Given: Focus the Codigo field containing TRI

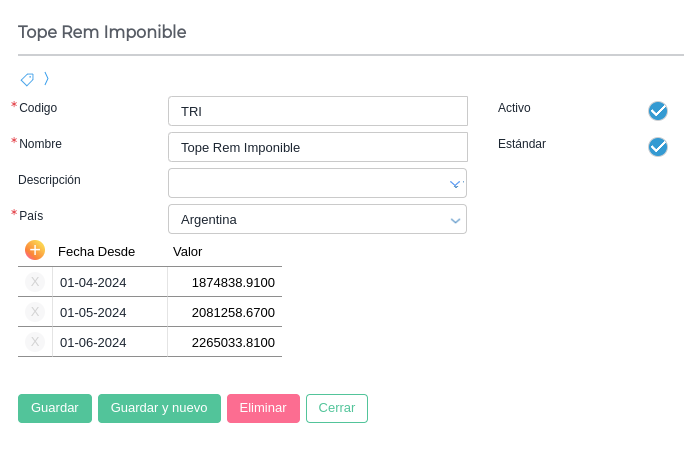Looking at the screenshot, I should [x=318, y=111].
